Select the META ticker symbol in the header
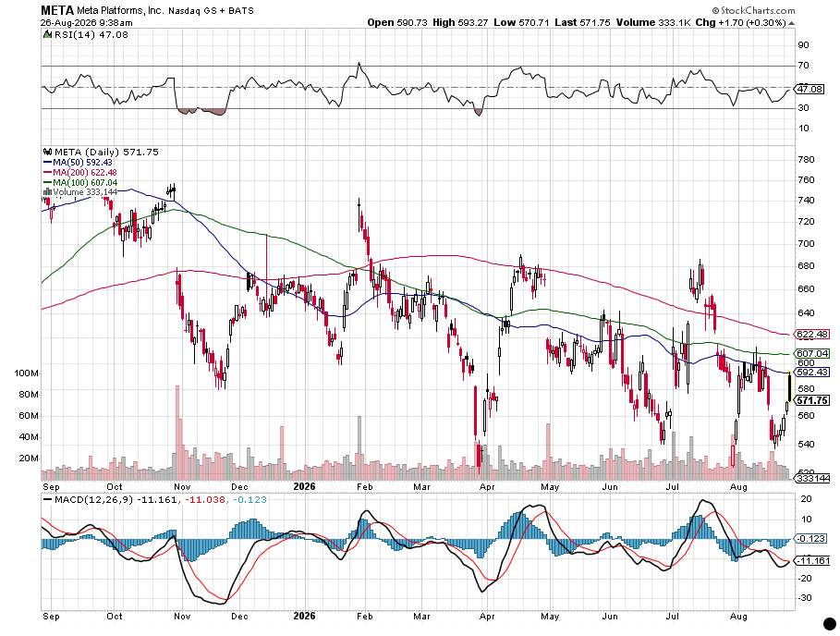The image size is (840, 636). pyautogui.click(x=57, y=10)
